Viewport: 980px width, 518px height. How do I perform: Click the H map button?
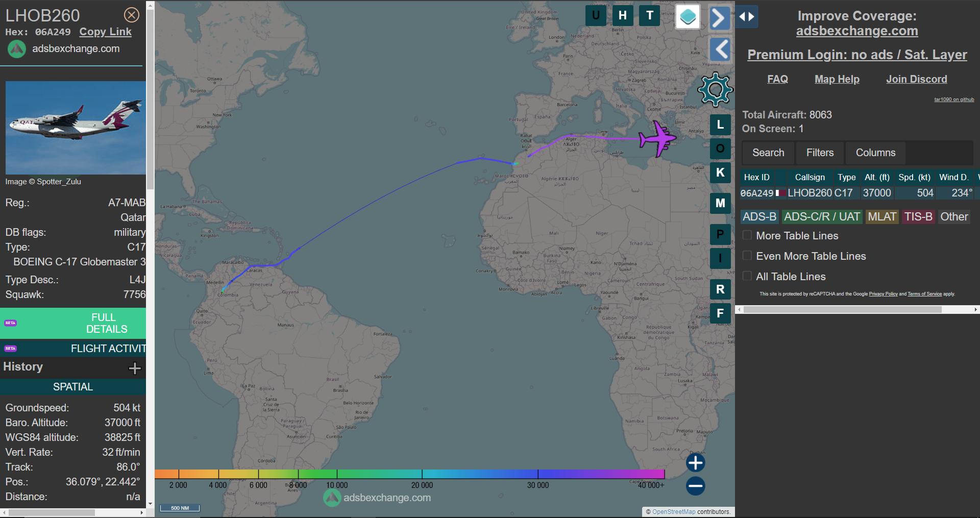coord(623,15)
